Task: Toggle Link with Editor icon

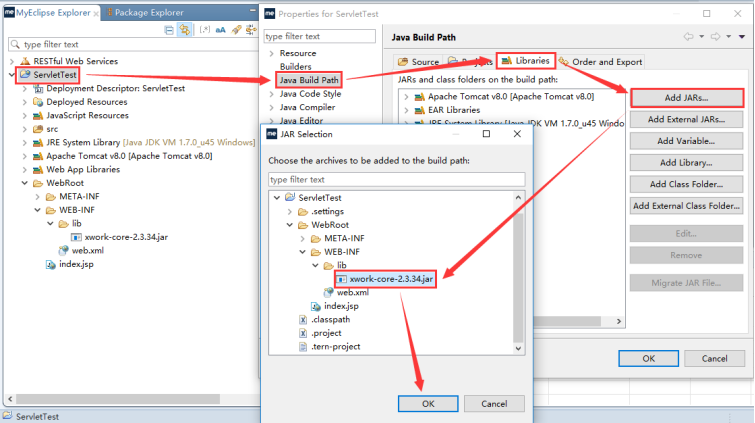Action: point(183,30)
